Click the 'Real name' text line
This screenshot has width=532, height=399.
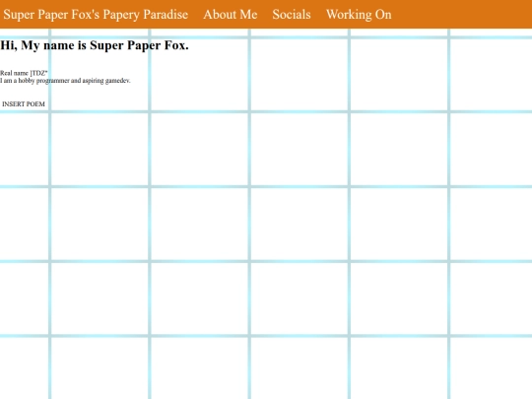24,73
